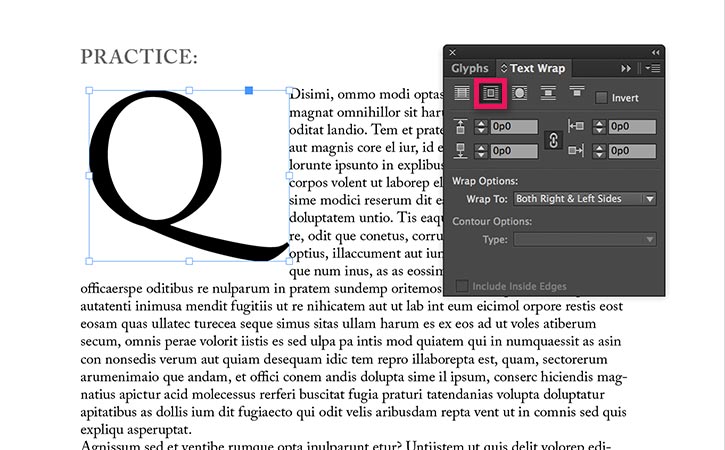Open the Text Wrap panel flyout menu
This screenshot has width=725, height=450.
[x=650, y=68]
